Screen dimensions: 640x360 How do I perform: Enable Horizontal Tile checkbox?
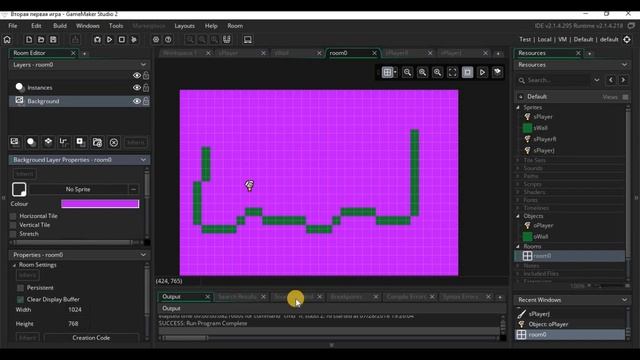point(13,216)
